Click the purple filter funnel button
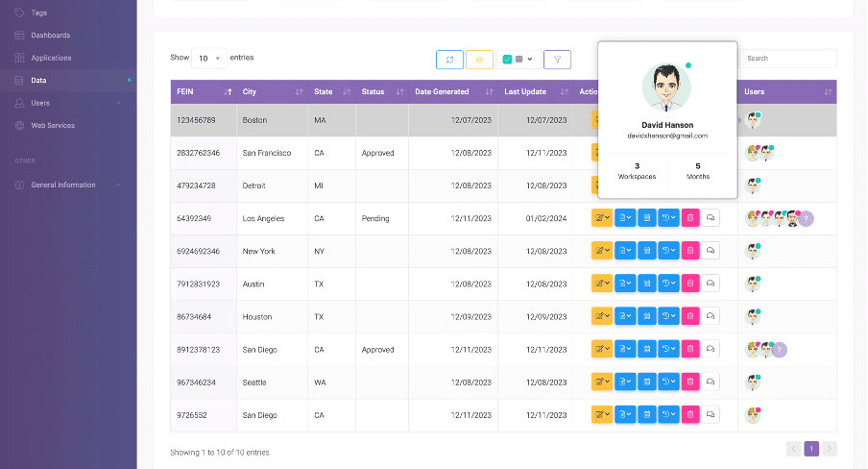868x469 pixels. pyautogui.click(x=557, y=60)
